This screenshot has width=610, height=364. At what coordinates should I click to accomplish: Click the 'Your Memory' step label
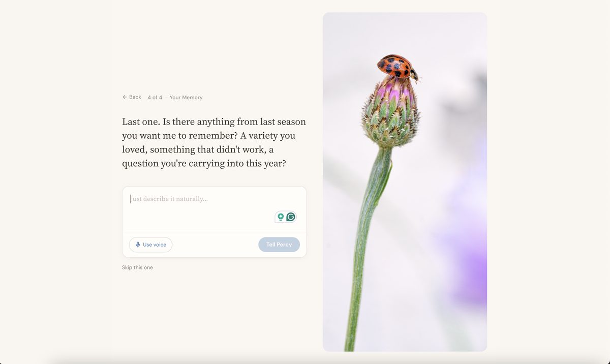186,98
